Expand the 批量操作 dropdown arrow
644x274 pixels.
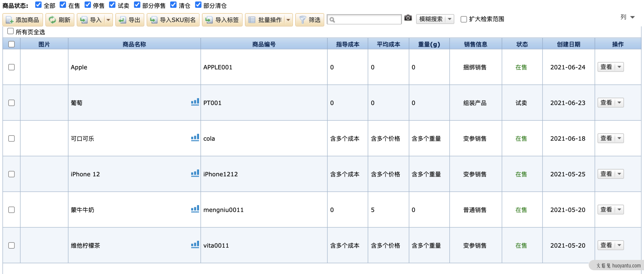(x=288, y=20)
